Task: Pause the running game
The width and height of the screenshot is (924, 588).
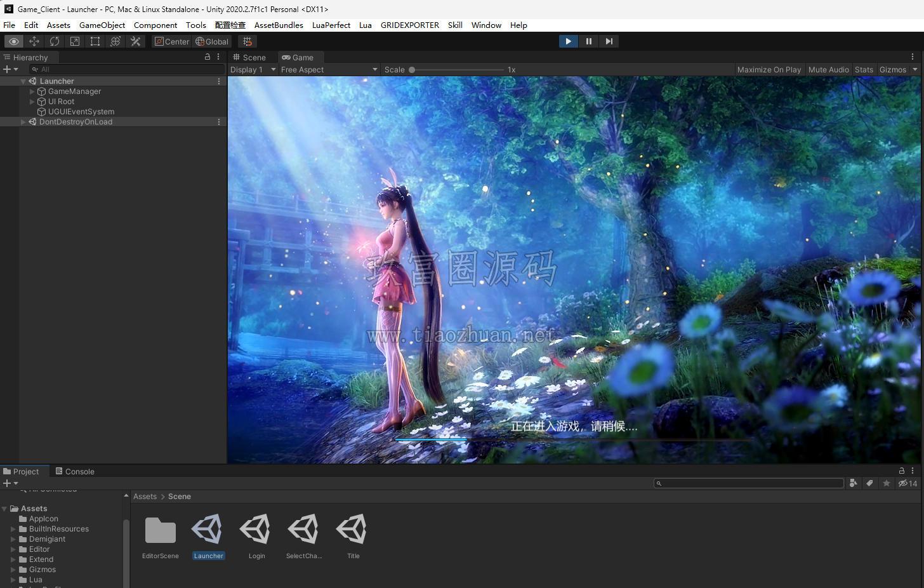Action: pyautogui.click(x=588, y=41)
